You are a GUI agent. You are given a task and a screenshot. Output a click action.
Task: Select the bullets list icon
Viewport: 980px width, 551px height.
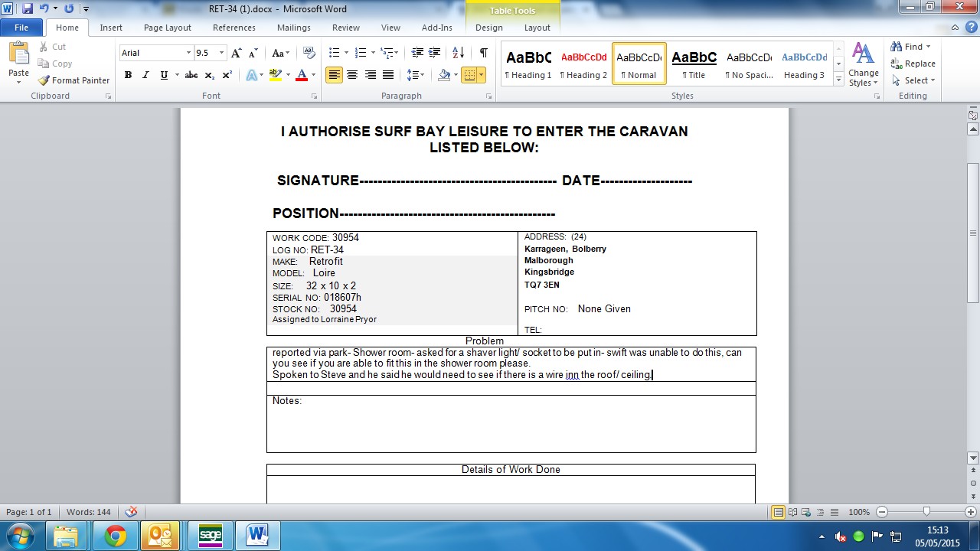[334, 53]
